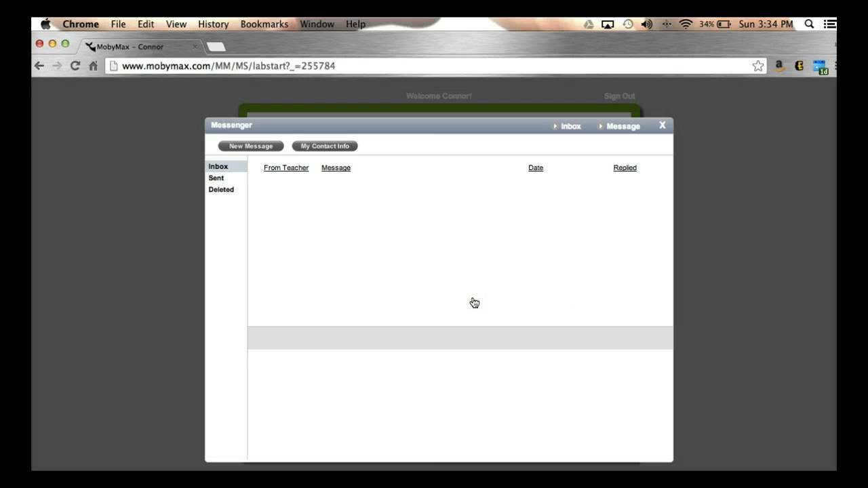Open the Time Machine menu
The width and height of the screenshot is (868, 488).
pos(628,24)
